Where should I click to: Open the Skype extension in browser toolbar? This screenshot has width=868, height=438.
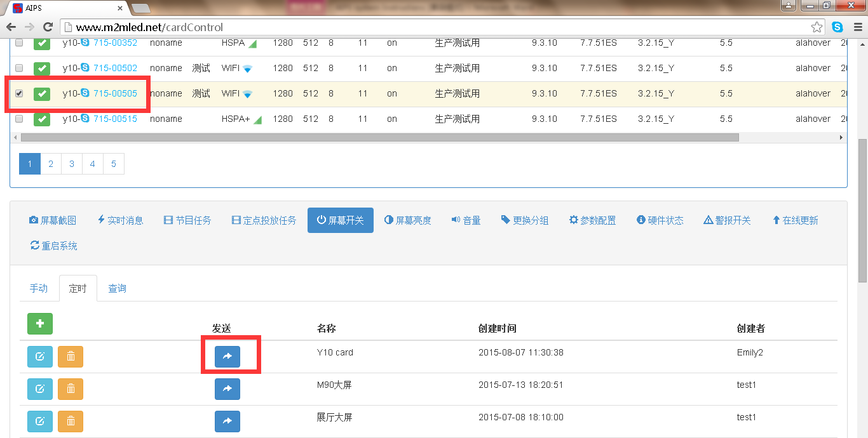tap(837, 27)
